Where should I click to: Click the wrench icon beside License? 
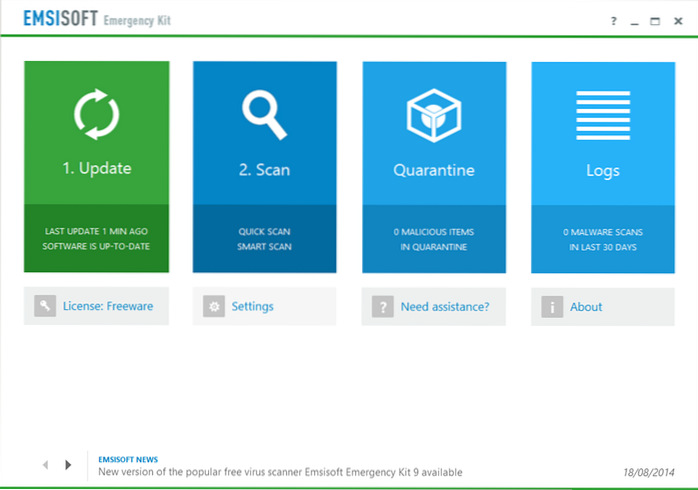[45, 307]
